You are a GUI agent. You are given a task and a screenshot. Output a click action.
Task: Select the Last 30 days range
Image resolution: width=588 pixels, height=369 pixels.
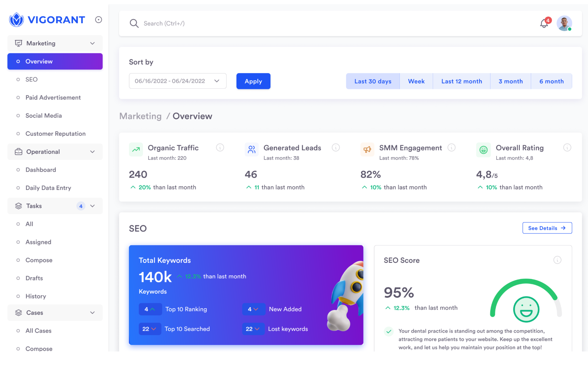(373, 81)
